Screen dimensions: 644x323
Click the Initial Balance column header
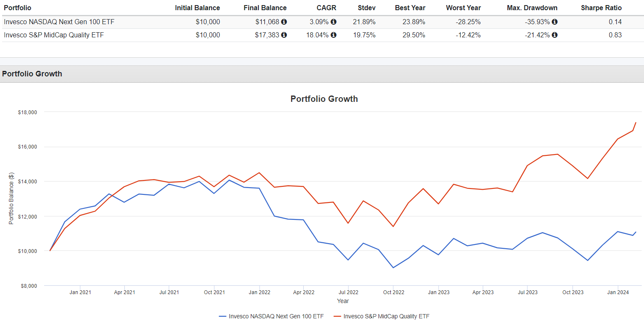(x=197, y=8)
